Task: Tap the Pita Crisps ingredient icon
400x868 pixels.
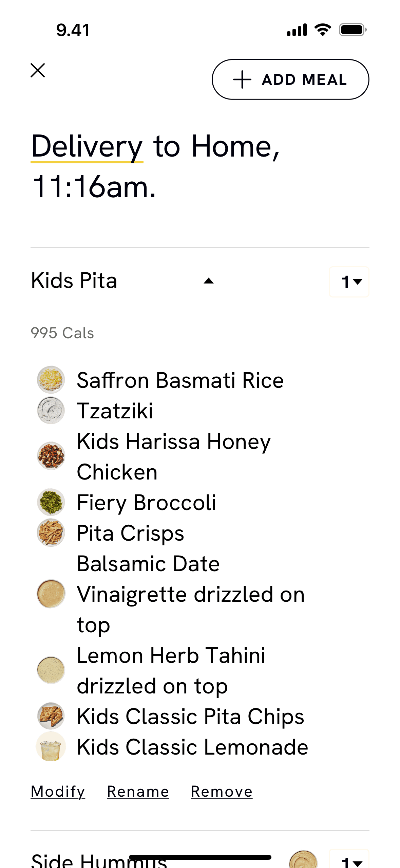Action: (51, 533)
